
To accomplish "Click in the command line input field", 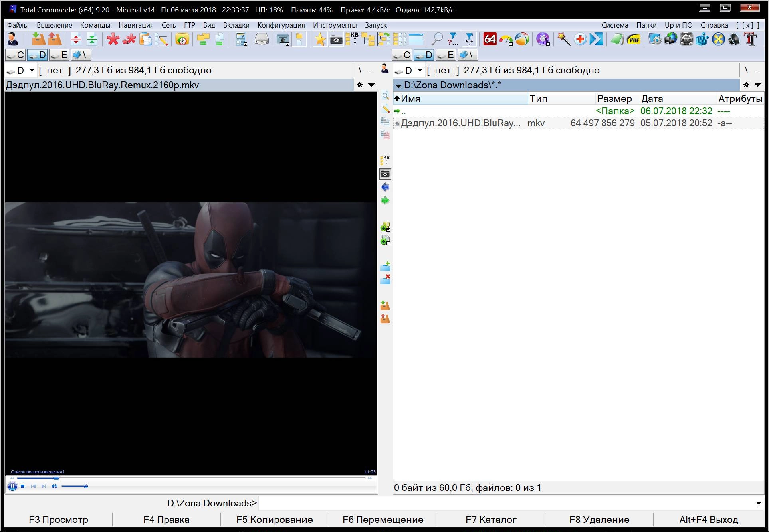I will [506, 504].
